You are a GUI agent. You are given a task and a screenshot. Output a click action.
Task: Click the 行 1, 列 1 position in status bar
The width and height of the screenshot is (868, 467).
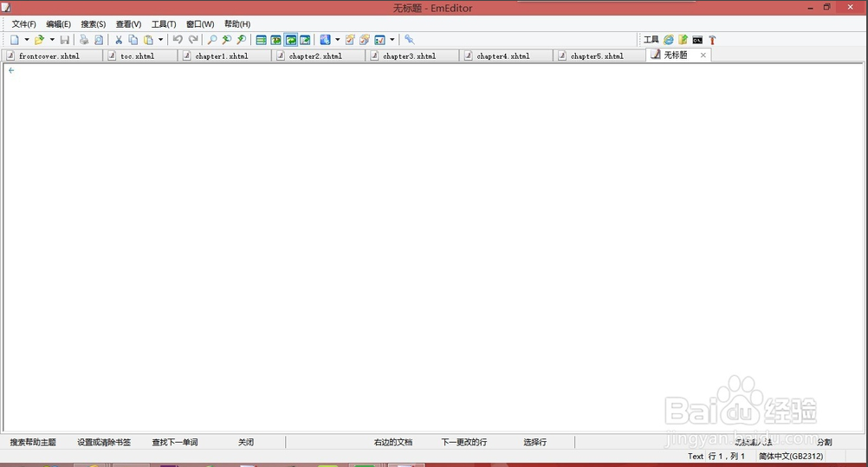click(726, 457)
